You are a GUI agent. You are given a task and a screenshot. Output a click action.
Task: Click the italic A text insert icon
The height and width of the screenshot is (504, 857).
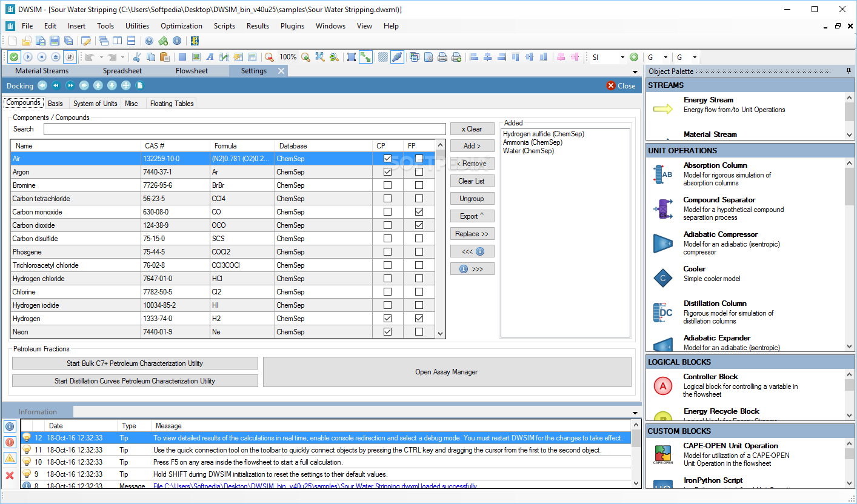click(210, 57)
